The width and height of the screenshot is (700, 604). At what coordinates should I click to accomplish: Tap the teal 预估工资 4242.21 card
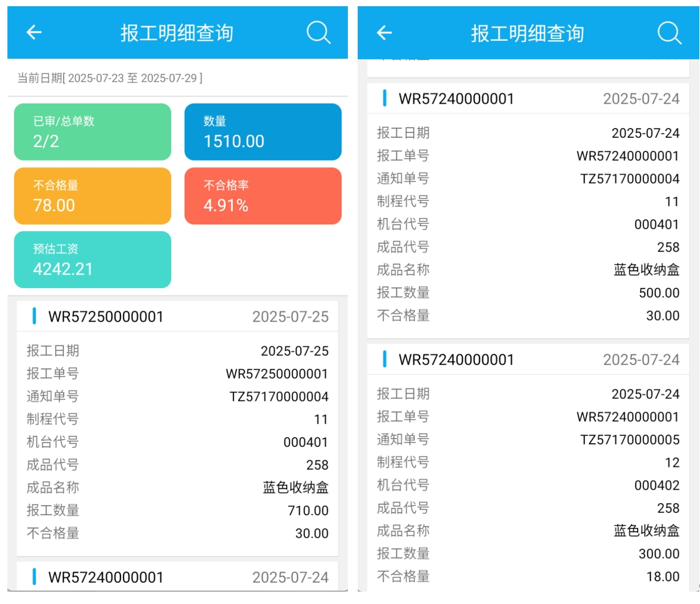93,260
